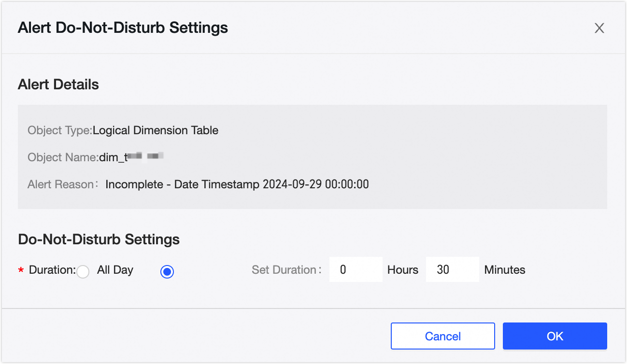Click the Duration field label
The height and width of the screenshot is (364, 627).
52,270
